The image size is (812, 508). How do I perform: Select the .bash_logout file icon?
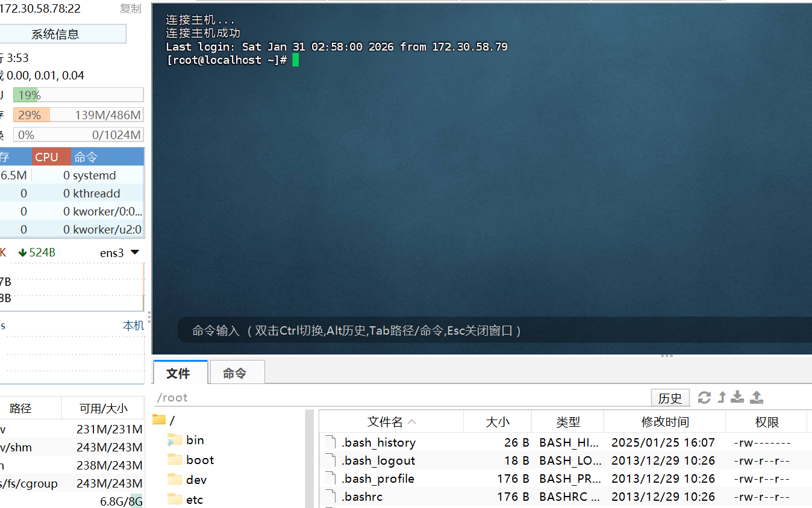[x=330, y=460]
